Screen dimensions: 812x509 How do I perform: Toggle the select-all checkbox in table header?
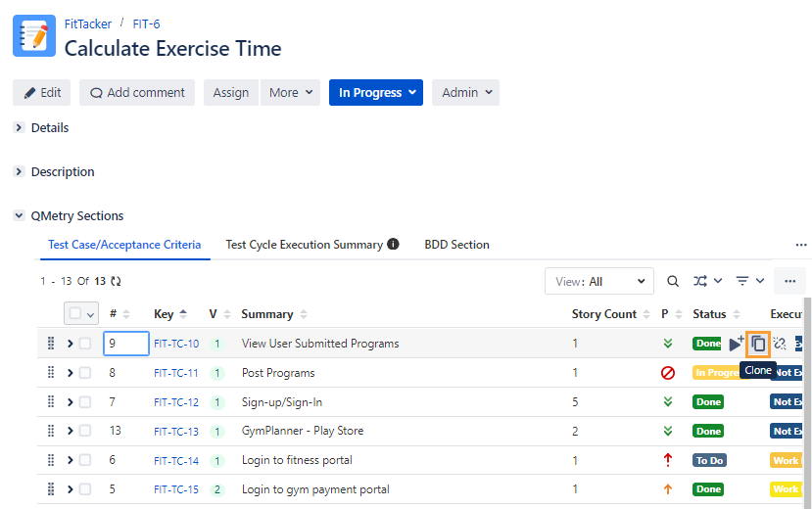75,313
